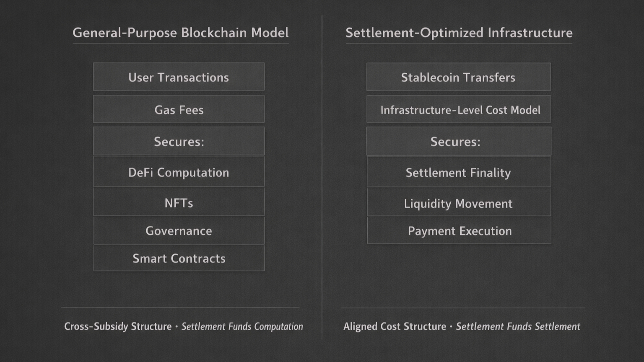Select the Settlement Finality box
Viewport: 644px width, 362px height.
458,173
